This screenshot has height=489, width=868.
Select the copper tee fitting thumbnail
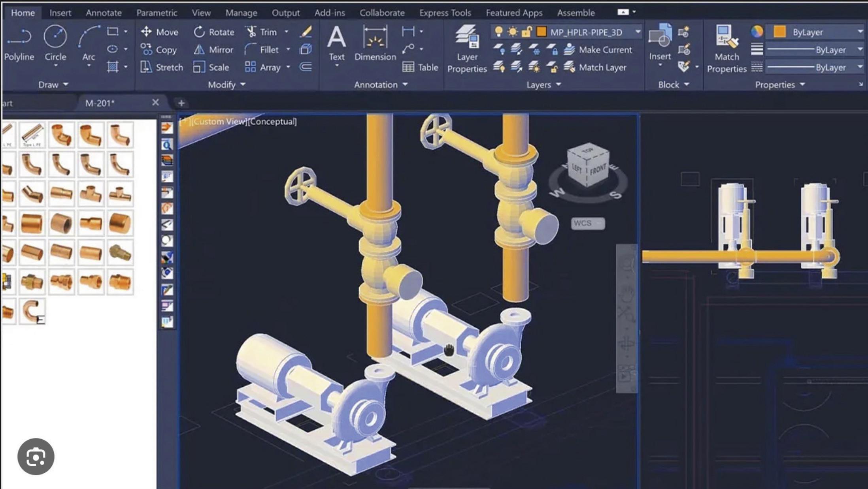pos(91,194)
